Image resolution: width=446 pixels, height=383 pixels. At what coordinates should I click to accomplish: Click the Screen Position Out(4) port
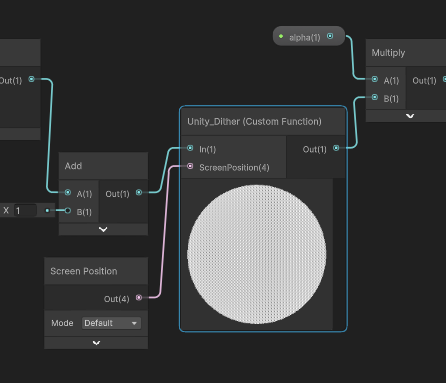click(x=139, y=297)
